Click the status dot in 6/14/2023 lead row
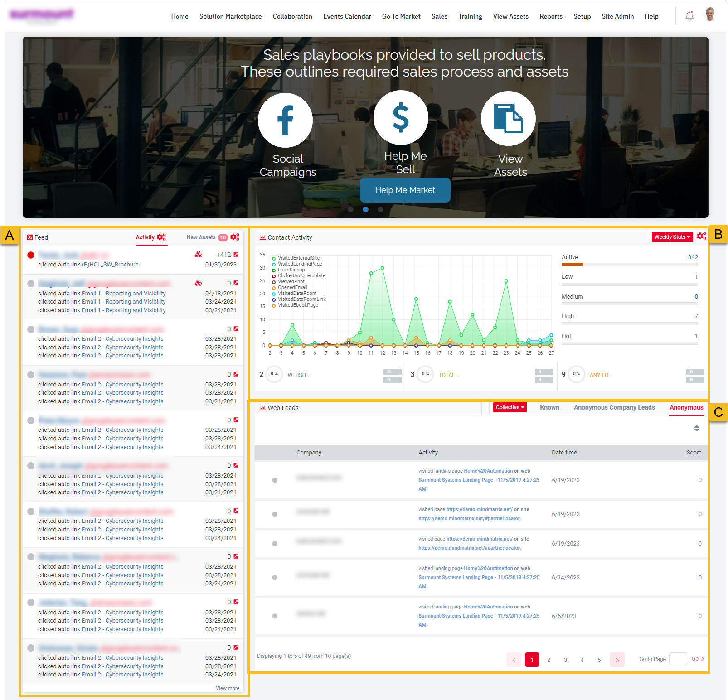The image size is (728, 700). (x=275, y=578)
